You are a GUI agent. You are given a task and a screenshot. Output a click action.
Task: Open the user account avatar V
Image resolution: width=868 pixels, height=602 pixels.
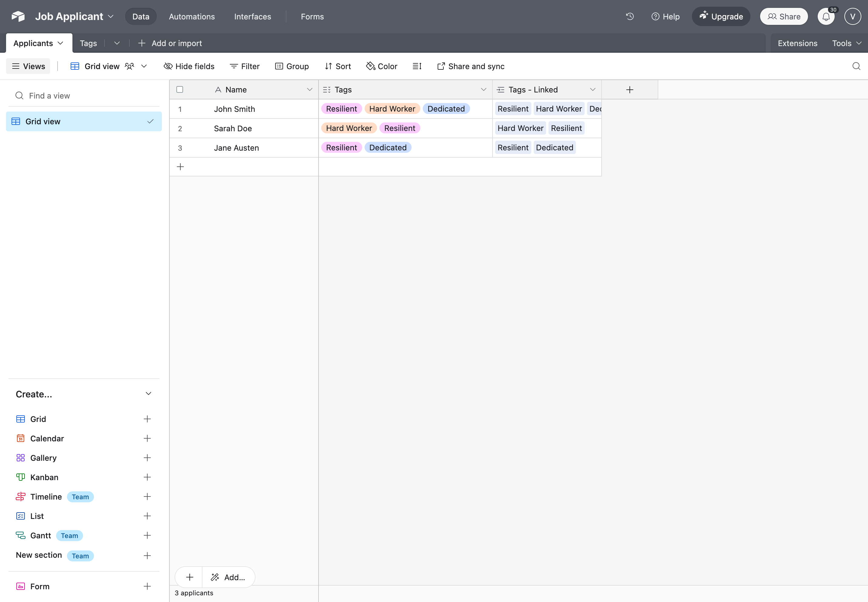tap(852, 17)
